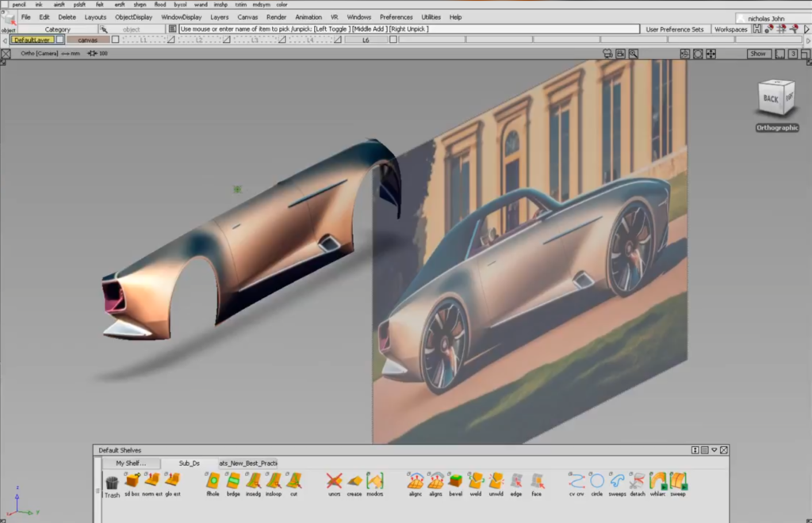Choose the weld tool in Sub_Ds shelf
The height and width of the screenshot is (523, 812).
coord(476,481)
